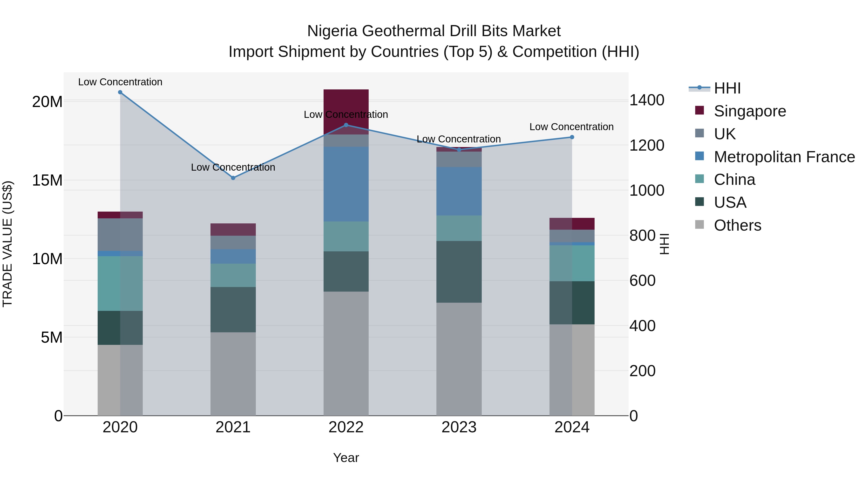Click the 2020 HHI data point
The image size is (868, 488).
click(x=120, y=92)
